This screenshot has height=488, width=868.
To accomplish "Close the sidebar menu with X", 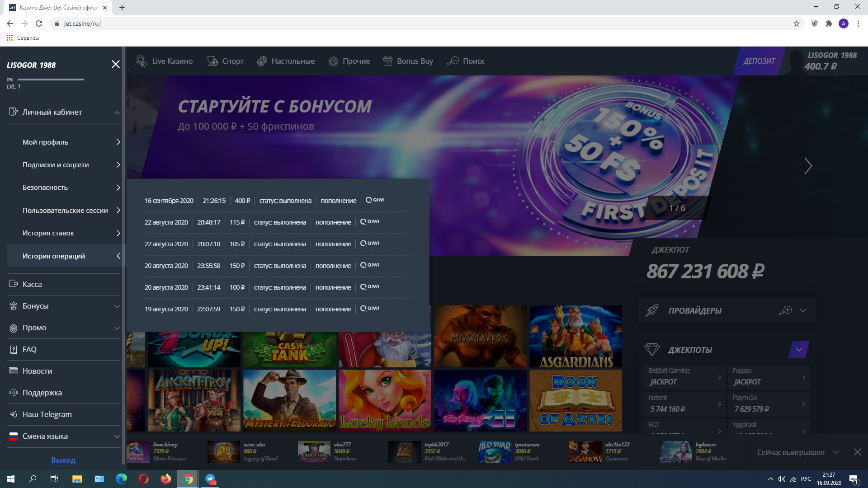I will 116,64.
